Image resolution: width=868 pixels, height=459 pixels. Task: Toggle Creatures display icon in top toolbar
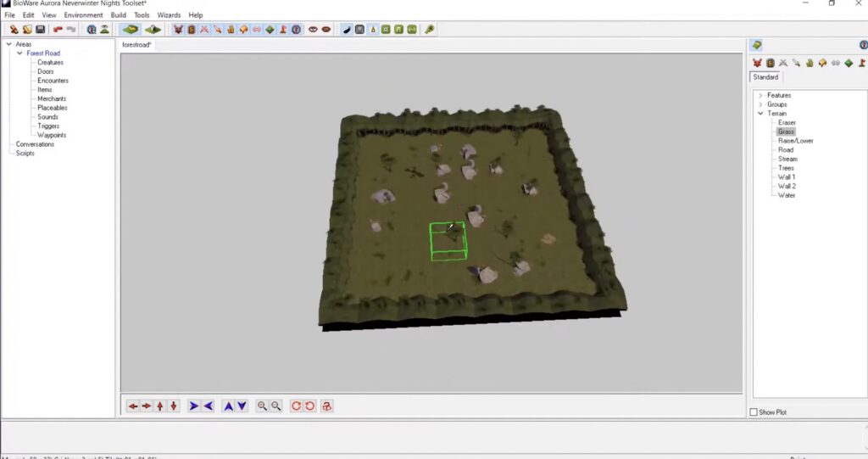[x=178, y=30]
